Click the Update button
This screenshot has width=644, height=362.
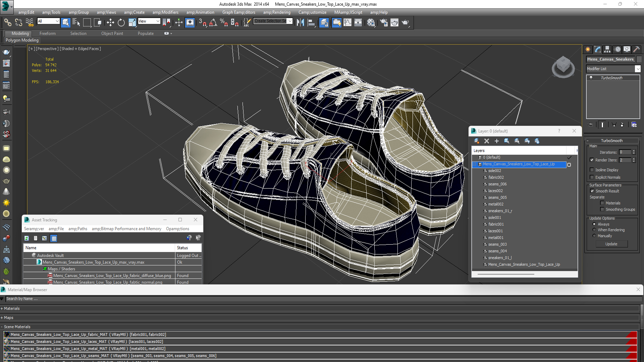coord(611,244)
